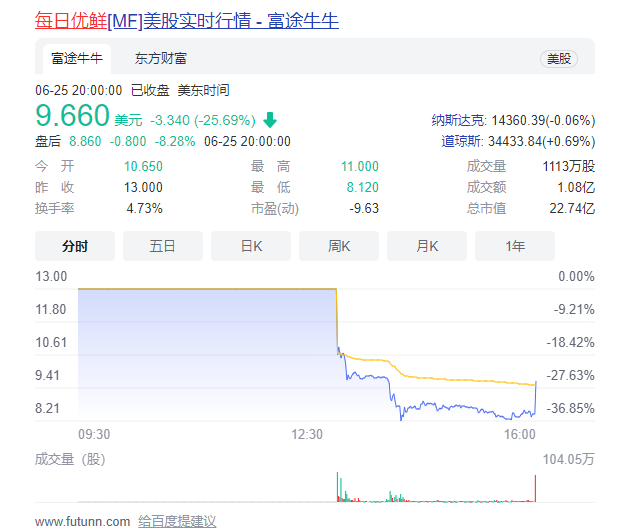Click the 最低 value 8.120
622x532 pixels.
363,187
